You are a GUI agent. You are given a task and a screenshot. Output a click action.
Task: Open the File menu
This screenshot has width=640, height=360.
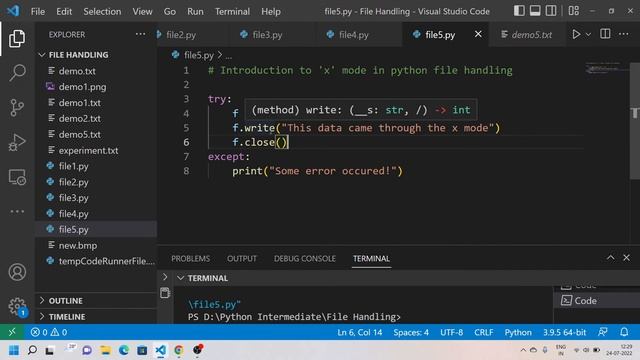point(38,11)
